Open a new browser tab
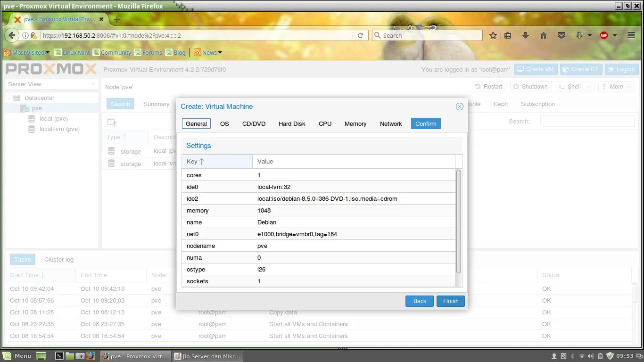The width and height of the screenshot is (644, 362). tap(117, 19)
